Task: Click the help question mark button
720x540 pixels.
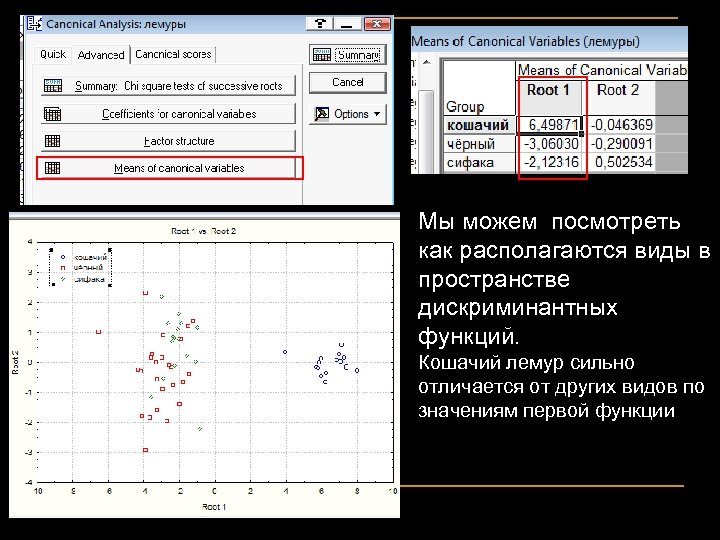Action: (320, 24)
